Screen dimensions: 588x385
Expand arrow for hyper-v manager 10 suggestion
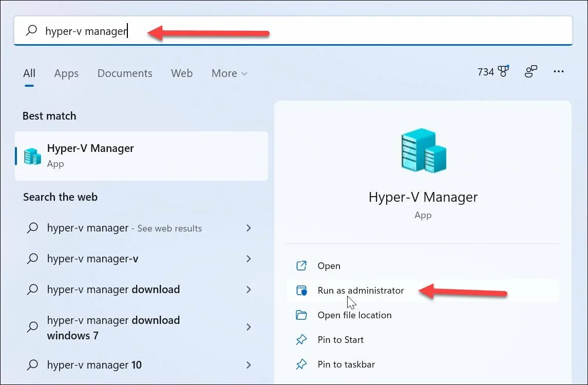tap(248, 365)
